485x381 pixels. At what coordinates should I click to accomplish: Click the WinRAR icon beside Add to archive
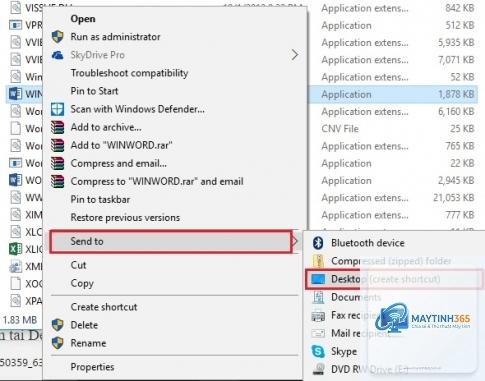click(57, 127)
